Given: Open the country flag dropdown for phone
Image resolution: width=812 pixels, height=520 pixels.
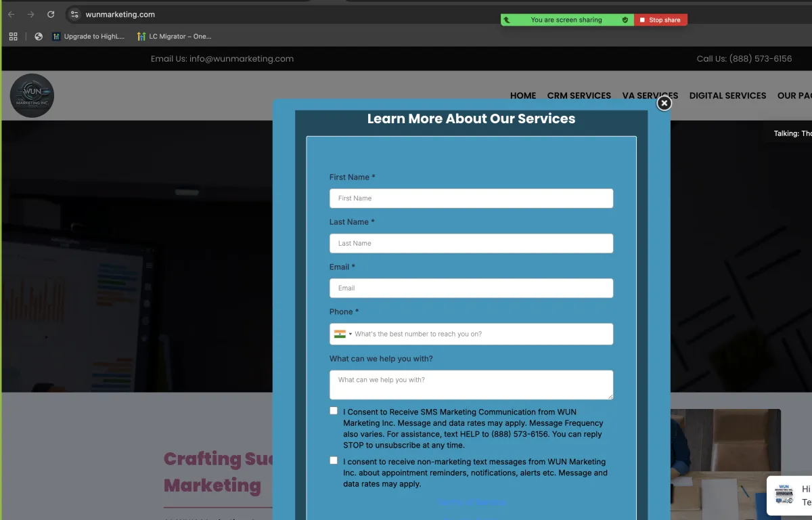Looking at the screenshot, I should coord(343,334).
